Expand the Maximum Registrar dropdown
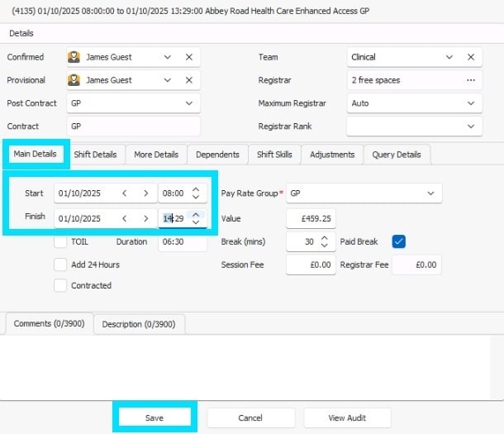This screenshot has width=504, height=434. pos(470,103)
